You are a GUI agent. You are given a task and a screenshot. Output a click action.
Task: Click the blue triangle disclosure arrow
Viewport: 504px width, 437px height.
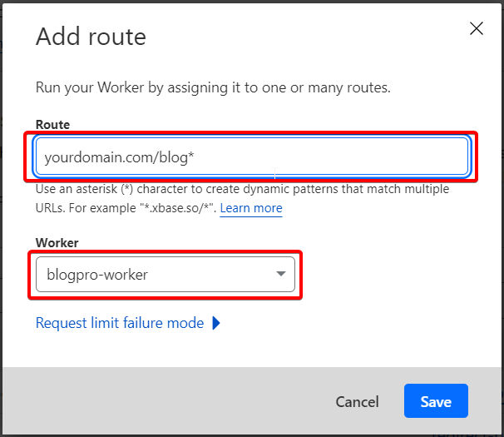[216, 323]
